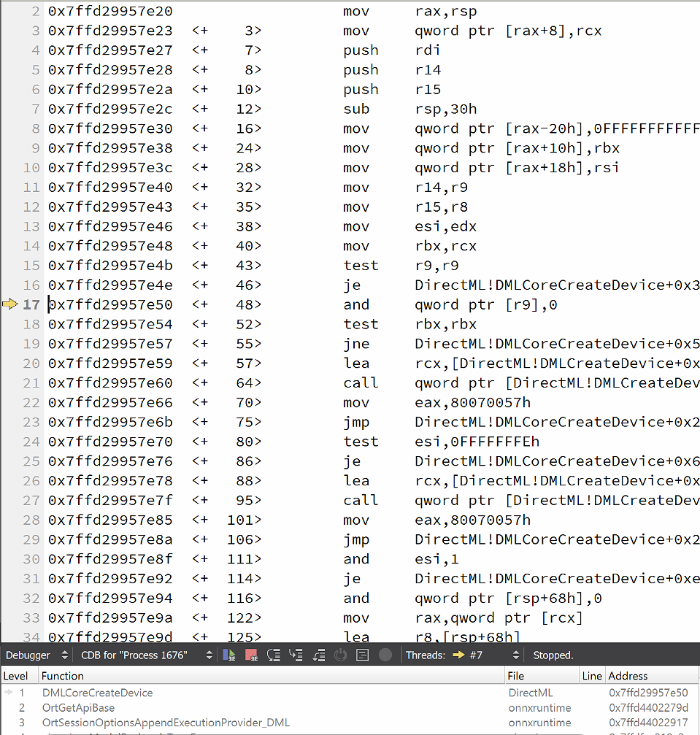
Task: Toggle a breakpoint on line 25
Action: pyautogui.click(x=9, y=461)
